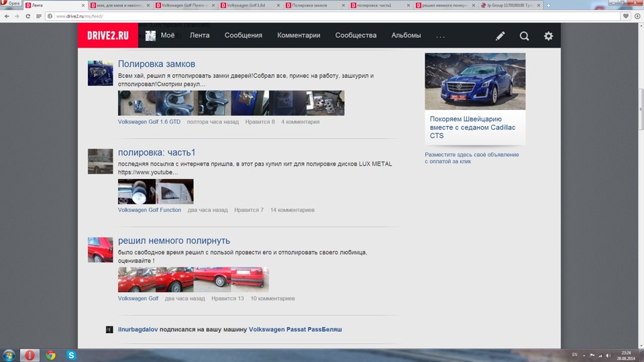Click the Windows Start button

click(9, 355)
